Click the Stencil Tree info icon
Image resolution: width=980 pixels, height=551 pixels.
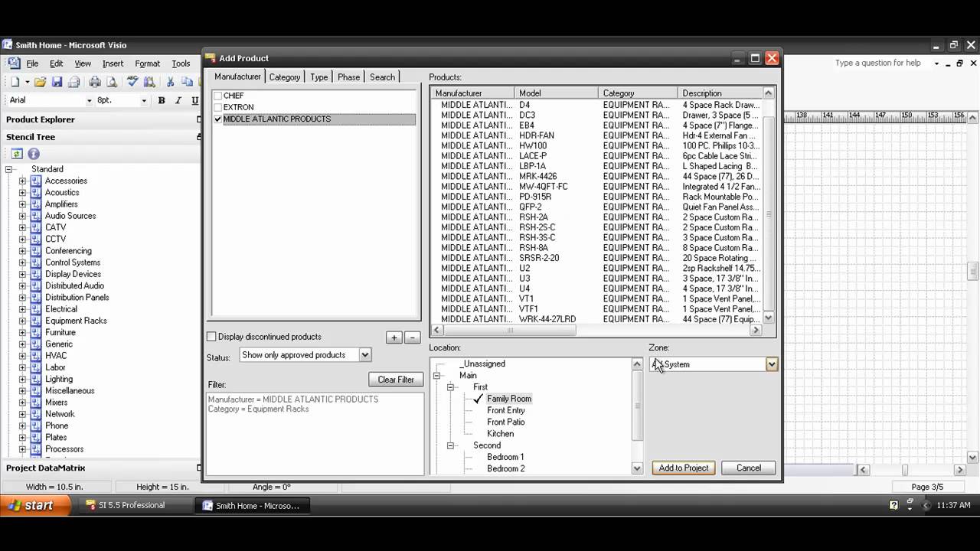34,154
